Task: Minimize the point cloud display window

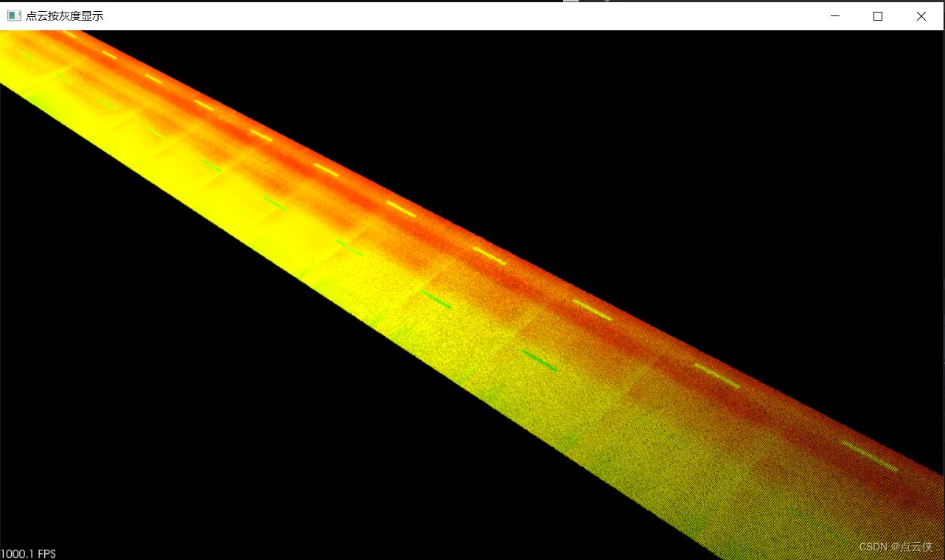Action: coord(834,15)
